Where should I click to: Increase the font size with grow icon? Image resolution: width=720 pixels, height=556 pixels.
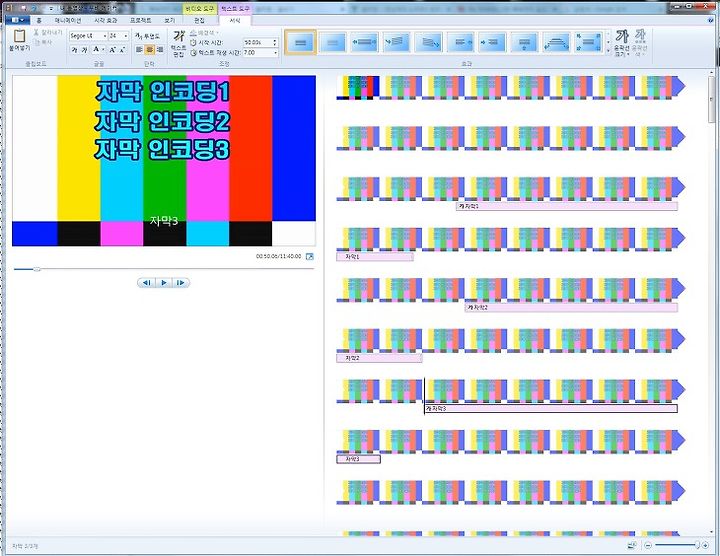[112, 50]
